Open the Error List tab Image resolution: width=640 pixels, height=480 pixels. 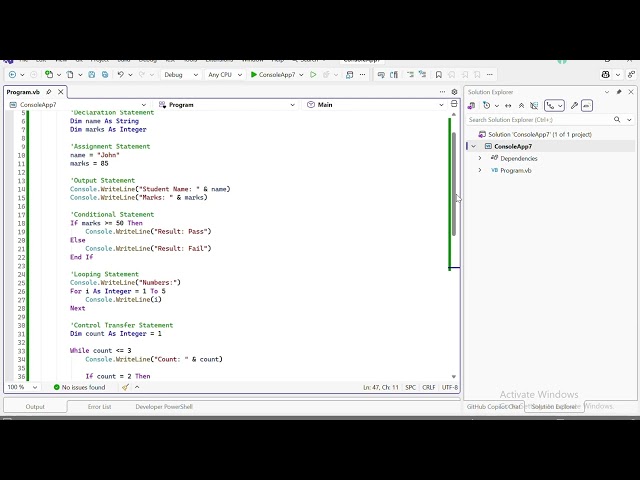pyautogui.click(x=99, y=407)
